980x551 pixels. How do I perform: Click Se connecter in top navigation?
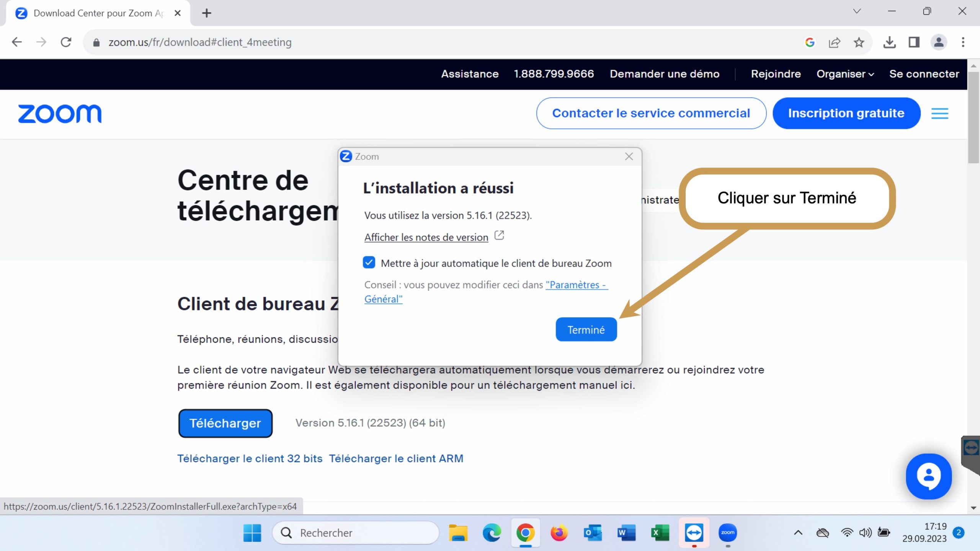tap(924, 74)
